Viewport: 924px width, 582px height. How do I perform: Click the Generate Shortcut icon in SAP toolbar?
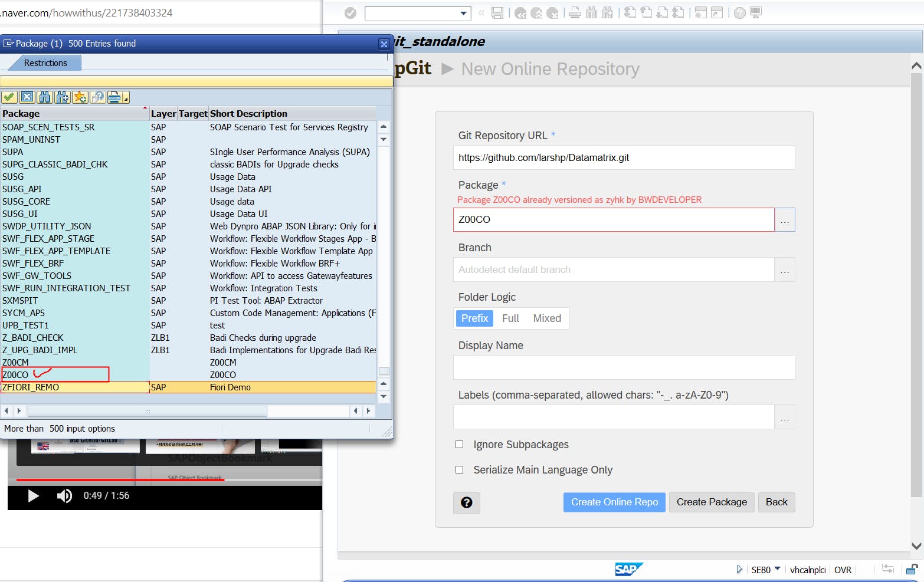point(717,13)
